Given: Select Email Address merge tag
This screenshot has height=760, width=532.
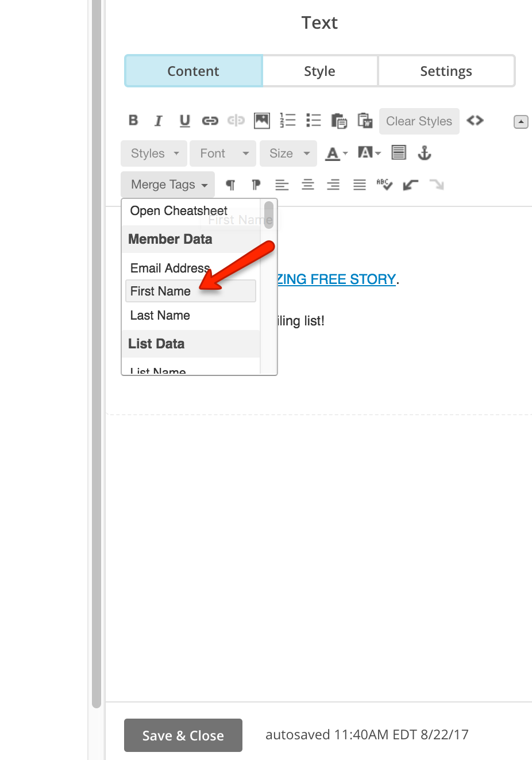Looking at the screenshot, I should click(x=170, y=268).
